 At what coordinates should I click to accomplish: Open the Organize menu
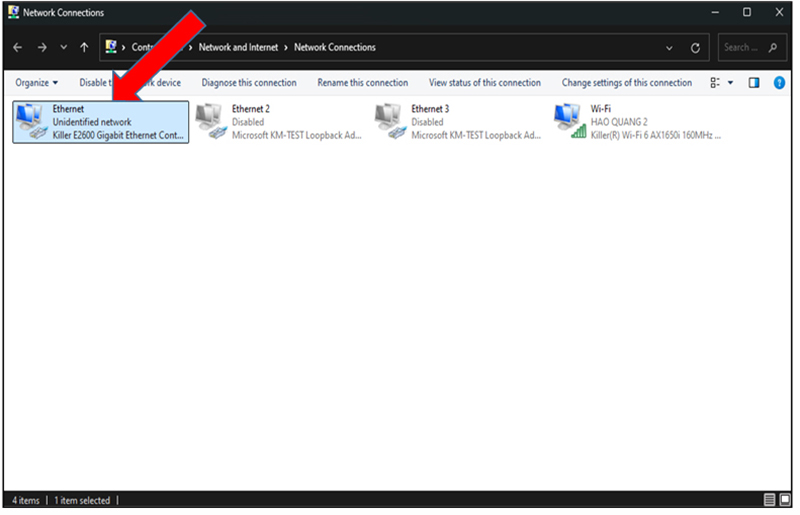[x=36, y=83]
